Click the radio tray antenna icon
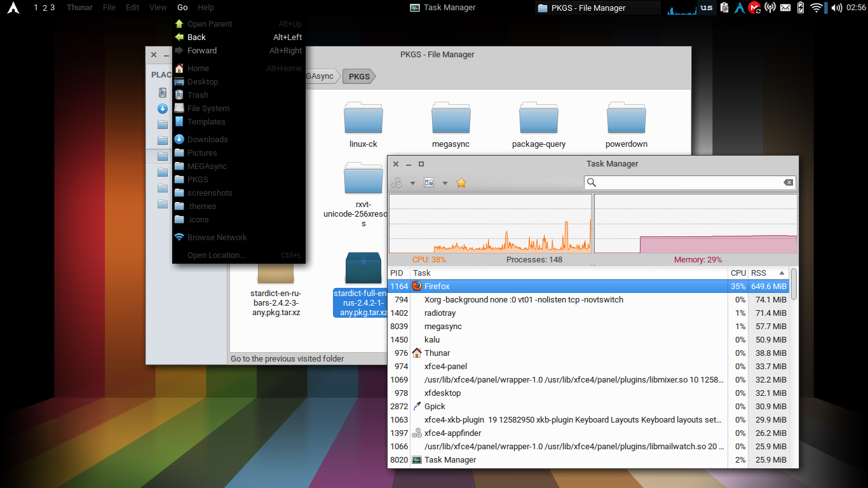Image resolution: width=868 pixels, height=488 pixels. (x=770, y=8)
